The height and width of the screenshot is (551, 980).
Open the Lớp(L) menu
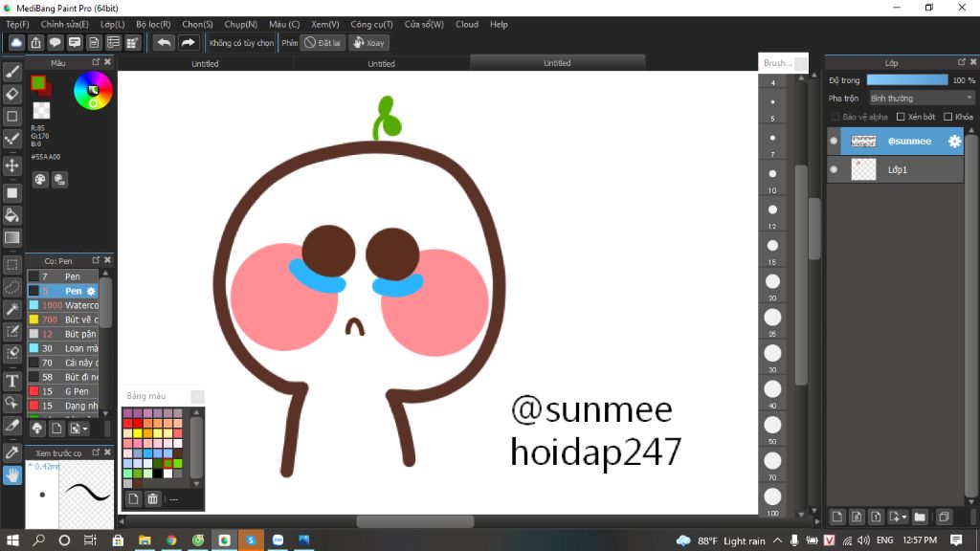coord(113,24)
